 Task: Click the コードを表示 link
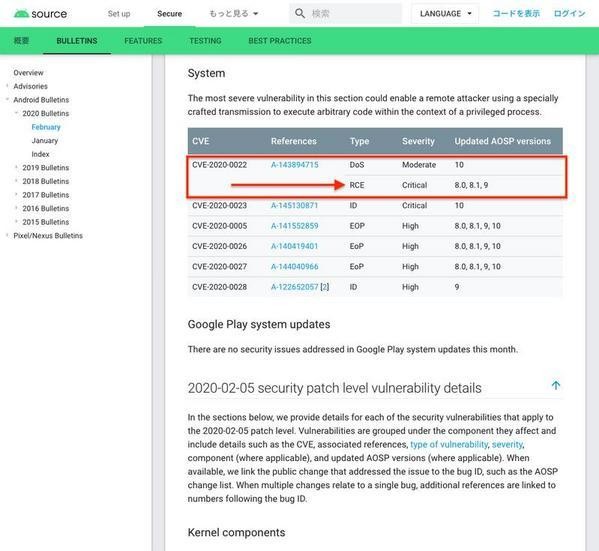[x=516, y=14]
